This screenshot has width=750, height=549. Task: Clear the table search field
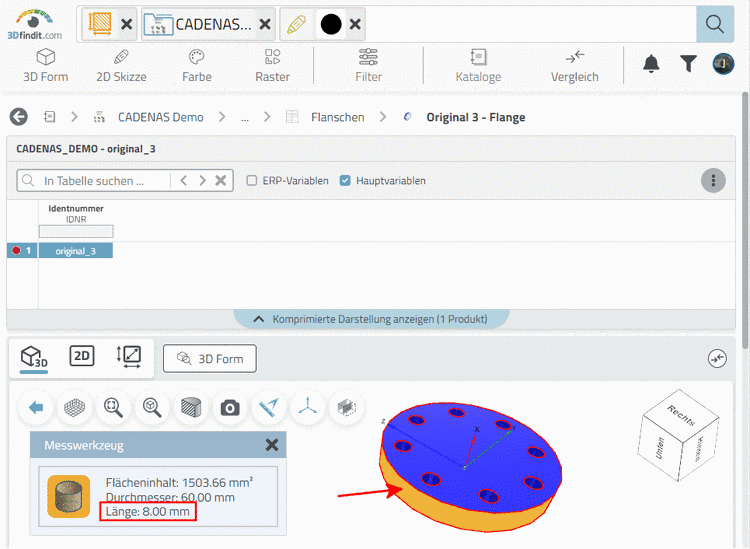[x=221, y=181]
